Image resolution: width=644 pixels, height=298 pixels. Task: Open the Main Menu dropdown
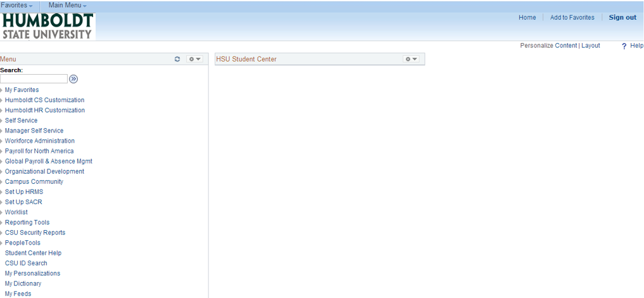pos(67,6)
